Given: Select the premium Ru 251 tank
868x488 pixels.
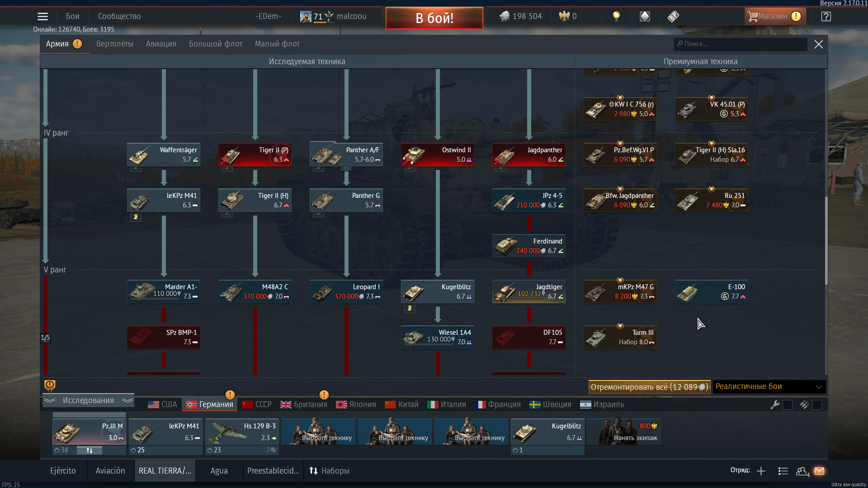Looking at the screenshot, I should click(x=712, y=200).
